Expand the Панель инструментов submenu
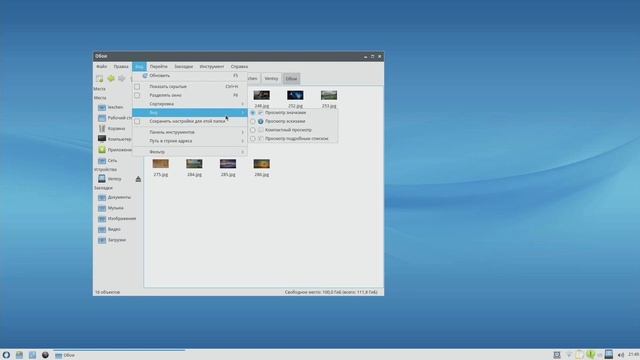The width and height of the screenshot is (640, 360). [x=190, y=132]
